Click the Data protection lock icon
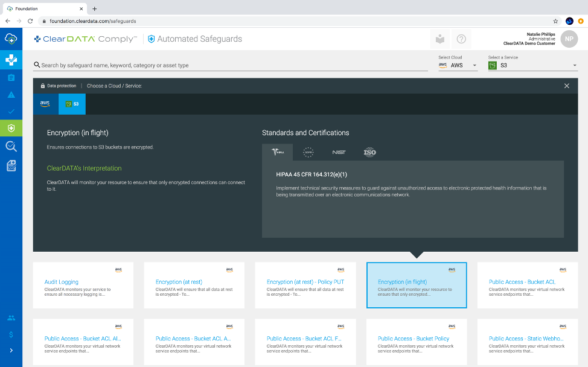 pos(43,86)
